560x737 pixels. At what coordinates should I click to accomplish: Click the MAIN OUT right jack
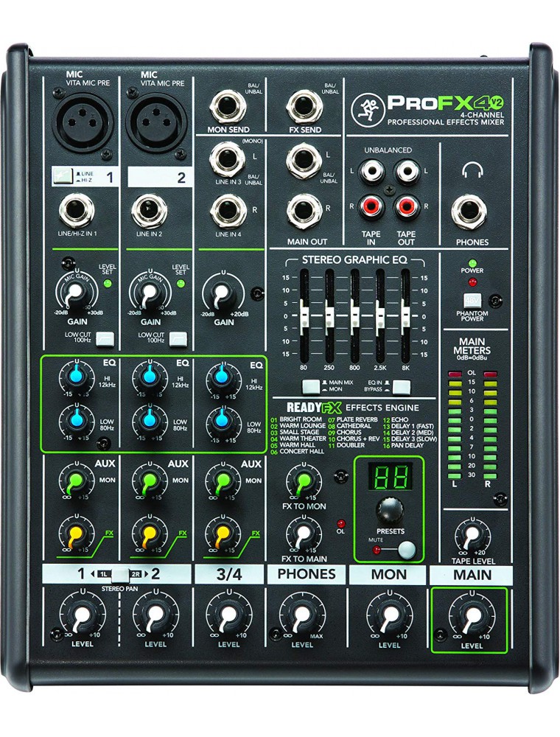click(304, 212)
